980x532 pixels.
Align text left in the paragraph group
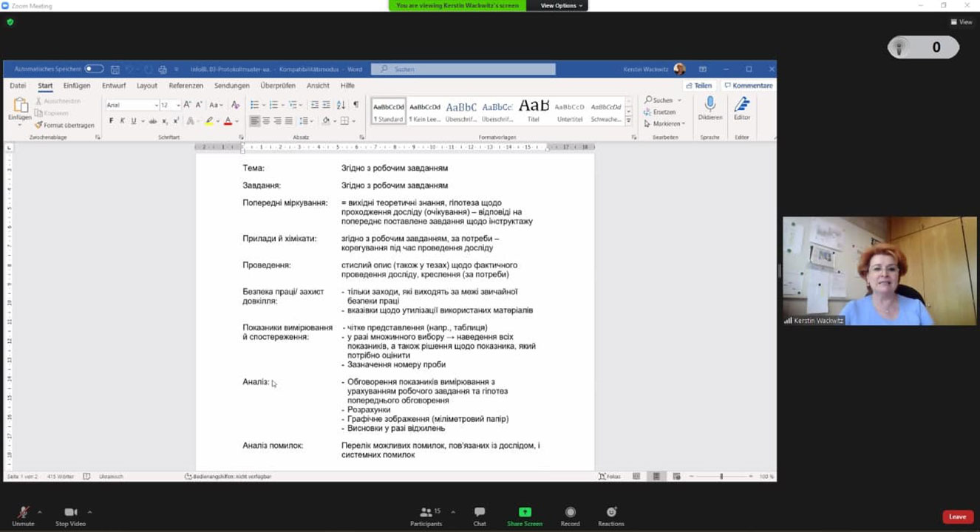click(x=255, y=121)
